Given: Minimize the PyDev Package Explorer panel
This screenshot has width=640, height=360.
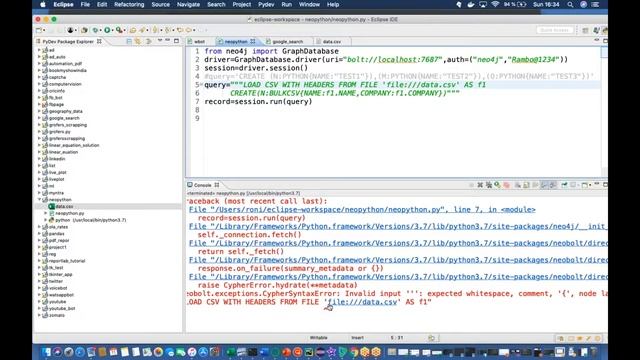Looking at the screenshot, I should (168, 40).
